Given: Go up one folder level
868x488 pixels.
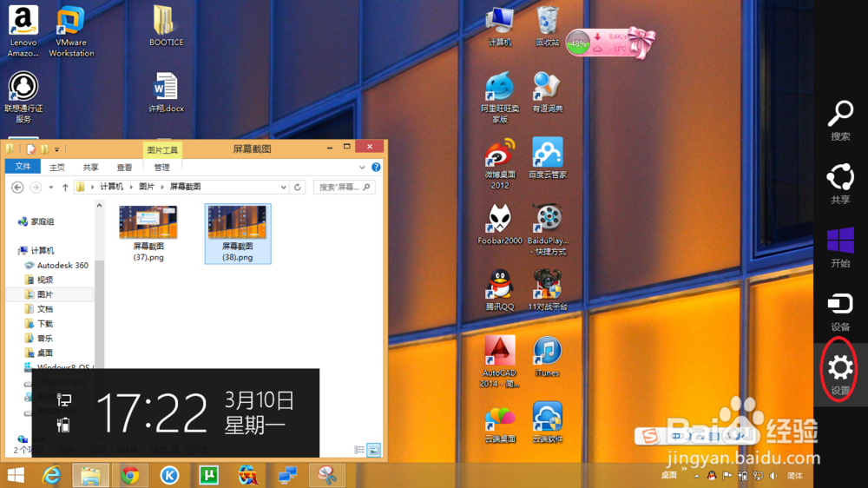Looking at the screenshot, I should [65, 188].
